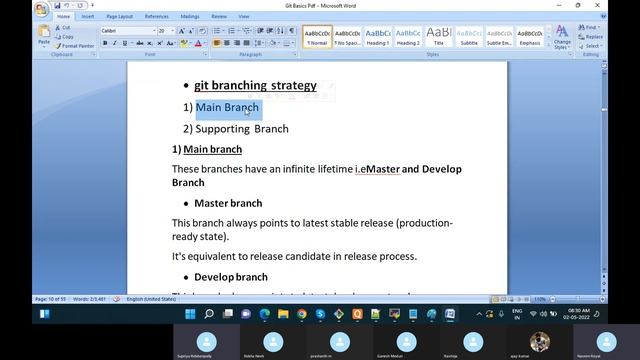
Task: Open the Customize Quick Access Toolbar arrow
Action: tap(92, 6)
